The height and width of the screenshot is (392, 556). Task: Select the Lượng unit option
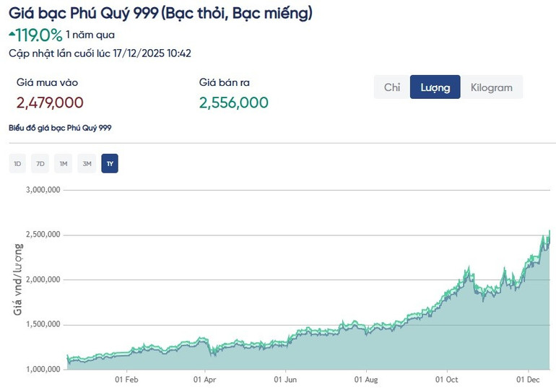pos(435,87)
